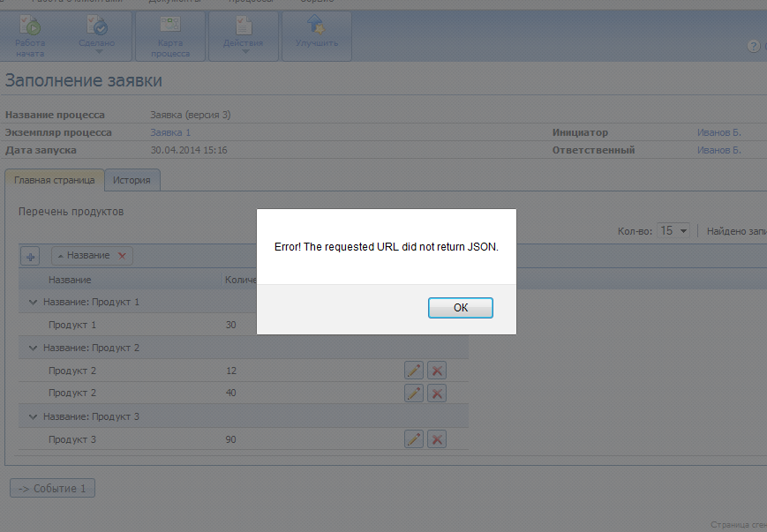Open the 'Заявка 1' process instance link
The height and width of the screenshot is (532, 767).
coord(170,132)
